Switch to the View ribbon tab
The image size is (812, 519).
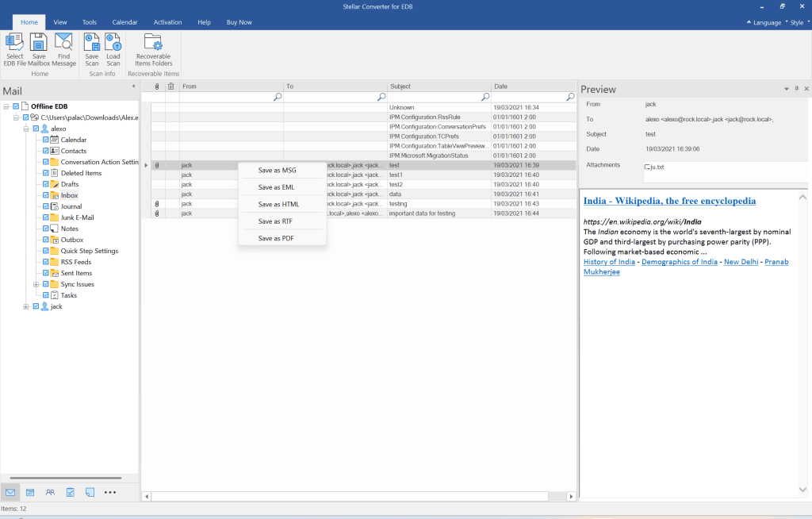(x=60, y=22)
